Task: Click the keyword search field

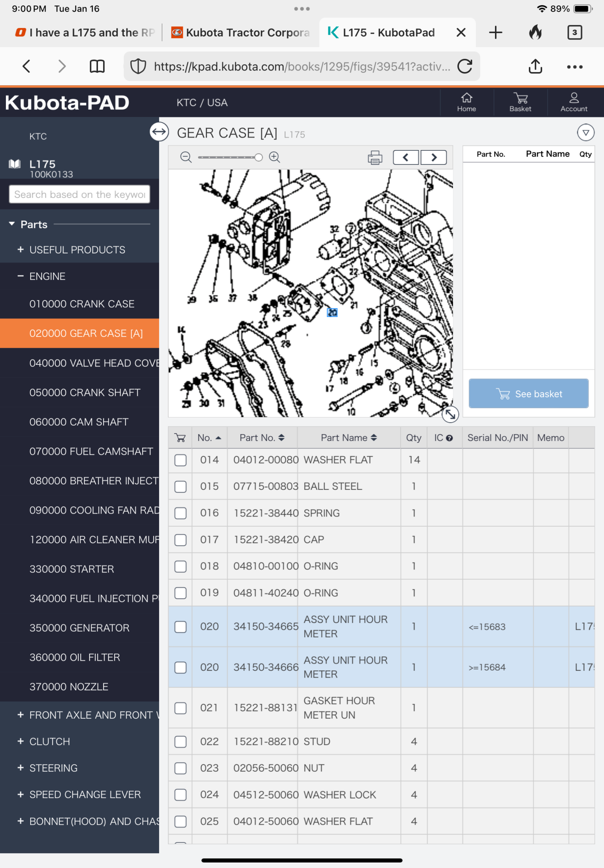Action: tap(79, 195)
